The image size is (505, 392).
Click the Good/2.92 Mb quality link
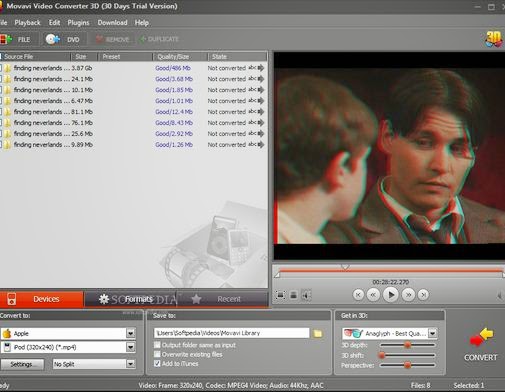(174, 134)
